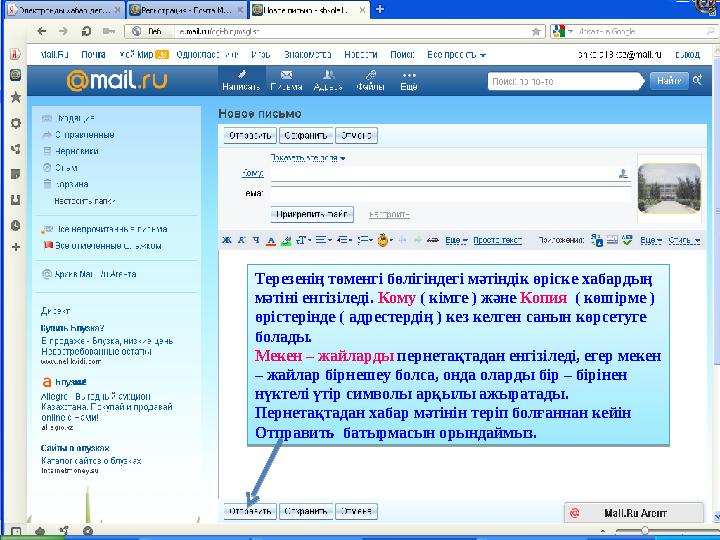Click the Написать compose icon

[x=242, y=80]
